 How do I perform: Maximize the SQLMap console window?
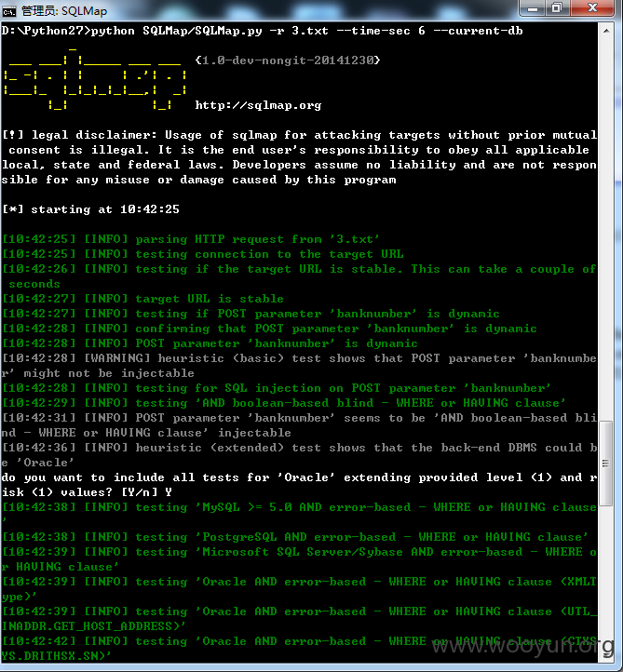point(557,7)
